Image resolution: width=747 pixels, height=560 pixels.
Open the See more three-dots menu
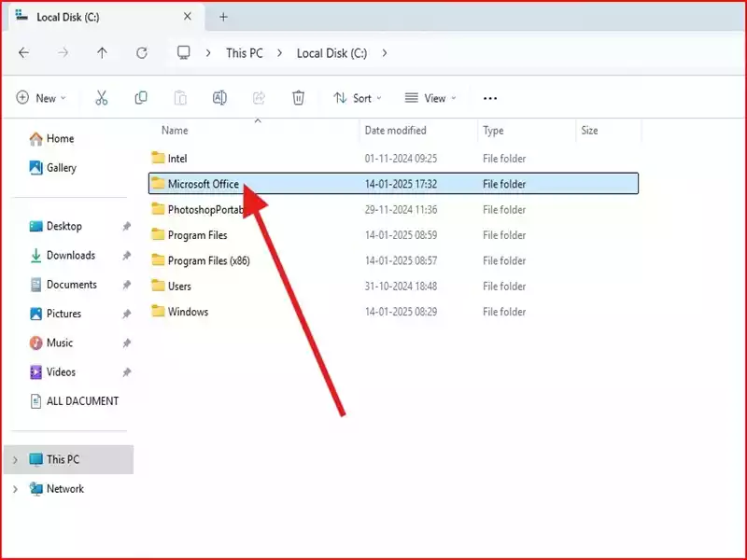tap(490, 99)
